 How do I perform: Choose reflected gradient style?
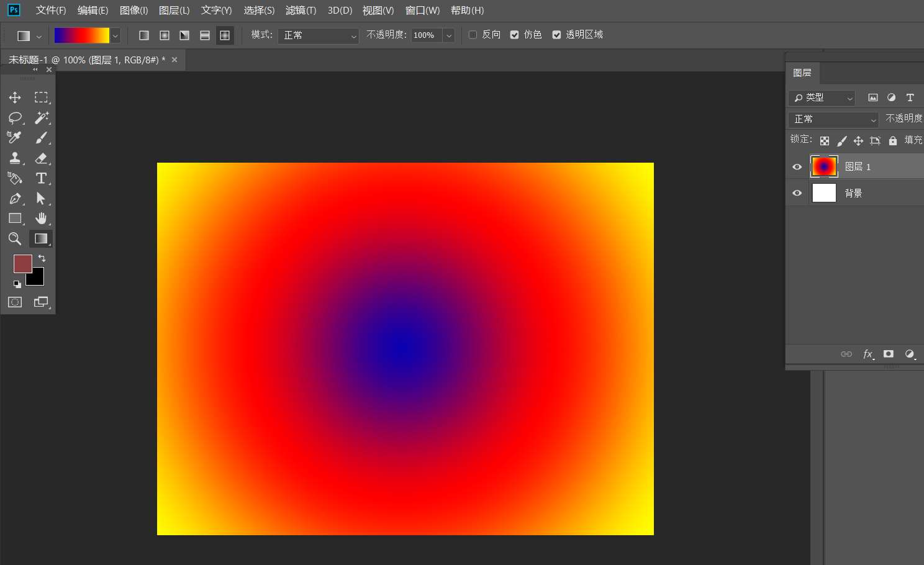(x=205, y=35)
